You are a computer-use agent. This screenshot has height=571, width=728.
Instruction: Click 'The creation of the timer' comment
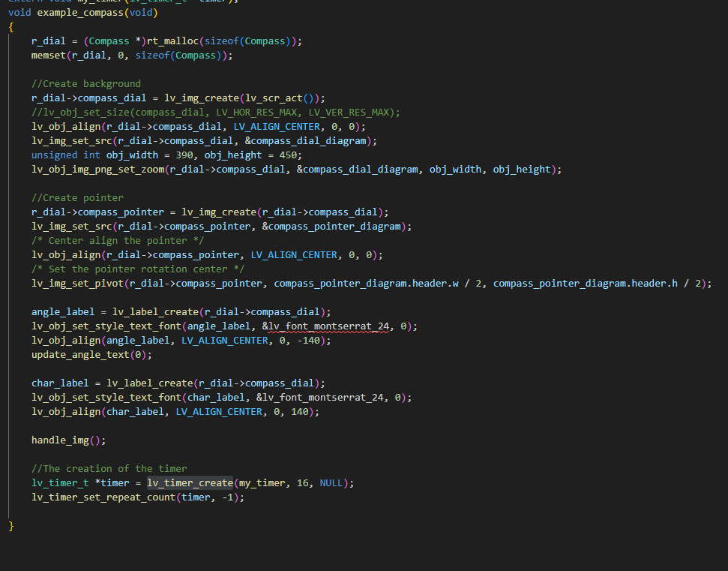coord(109,469)
